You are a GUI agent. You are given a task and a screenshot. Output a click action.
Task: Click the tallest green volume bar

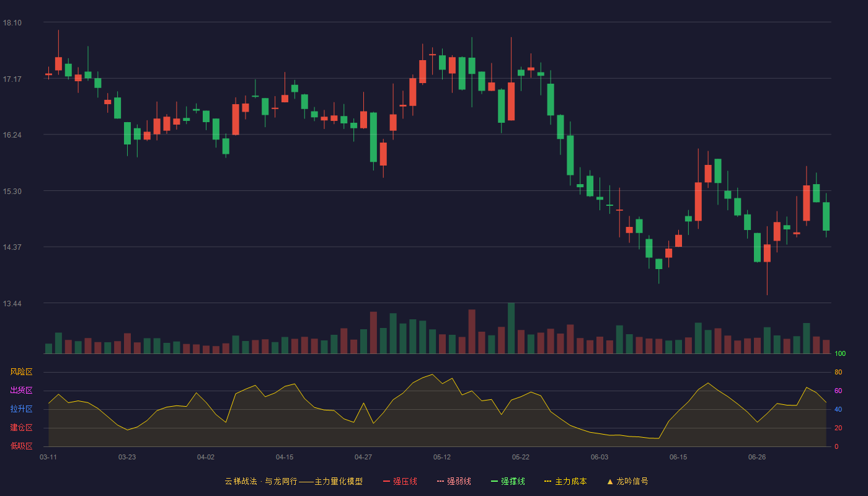[x=511, y=328]
